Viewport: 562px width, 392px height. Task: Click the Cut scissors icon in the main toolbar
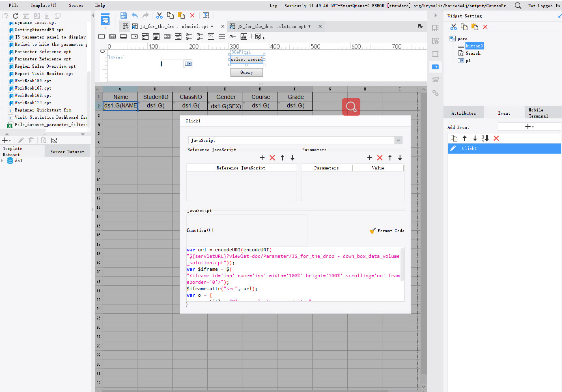point(159,15)
